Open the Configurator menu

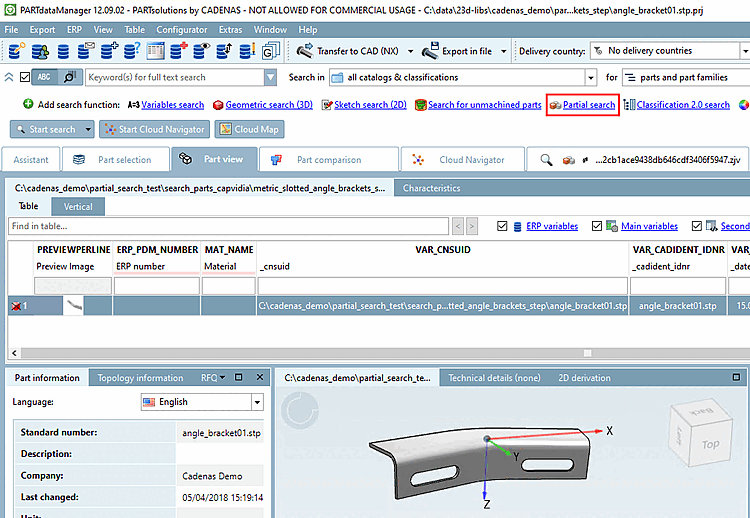click(182, 30)
